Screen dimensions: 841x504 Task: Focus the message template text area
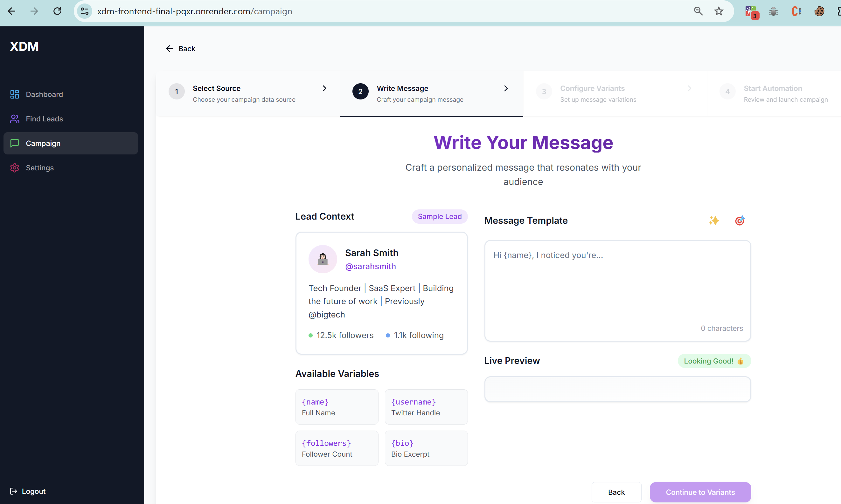(618, 291)
